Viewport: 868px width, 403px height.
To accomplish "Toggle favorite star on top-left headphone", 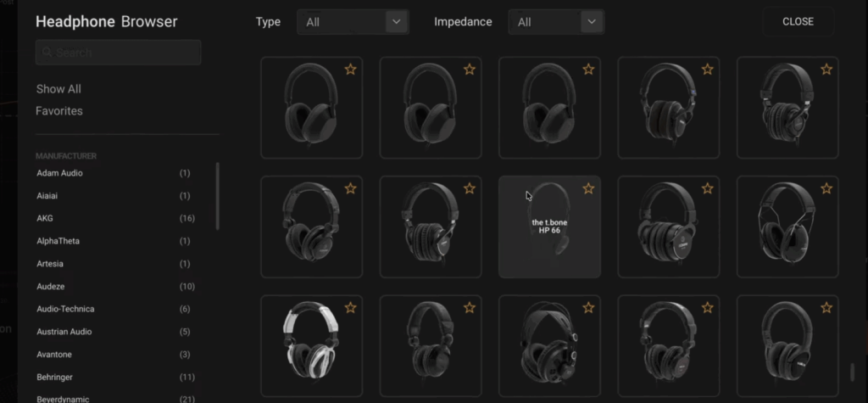I will [350, 70].
